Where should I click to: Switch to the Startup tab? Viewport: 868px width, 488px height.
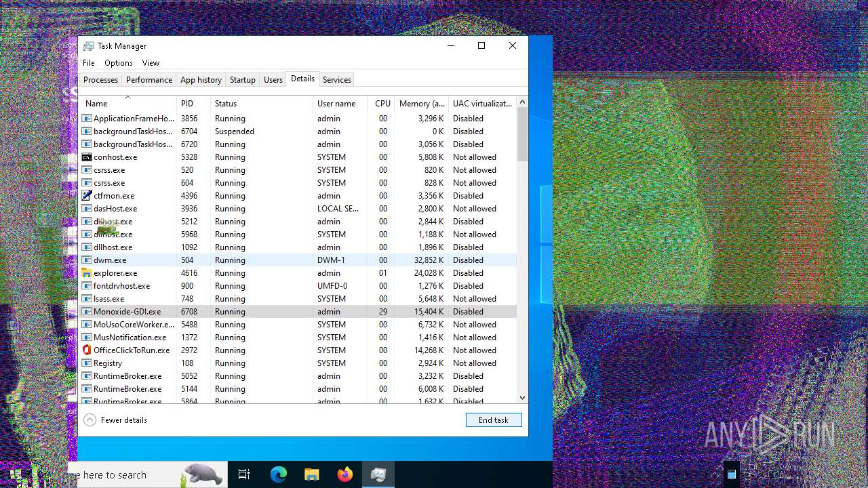242,80
